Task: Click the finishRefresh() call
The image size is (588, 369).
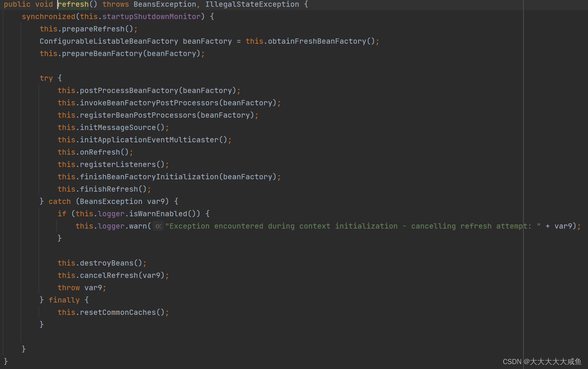Action: 113,189
